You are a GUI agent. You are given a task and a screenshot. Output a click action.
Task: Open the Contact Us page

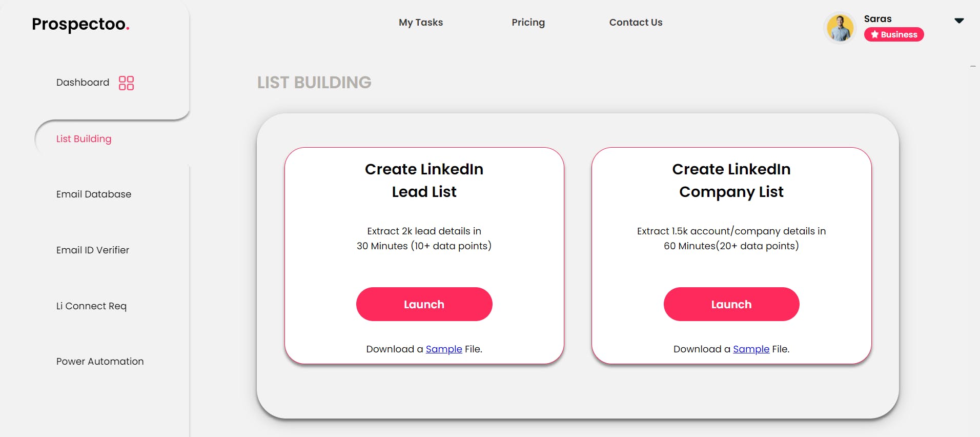click(636, 23)
